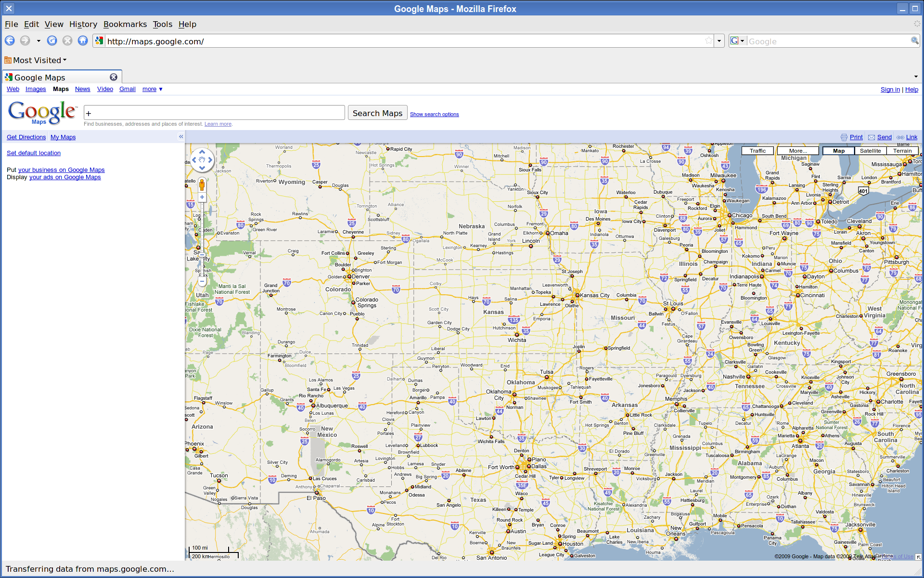
Task: Click the Learn more link
Action: (218, 124)
